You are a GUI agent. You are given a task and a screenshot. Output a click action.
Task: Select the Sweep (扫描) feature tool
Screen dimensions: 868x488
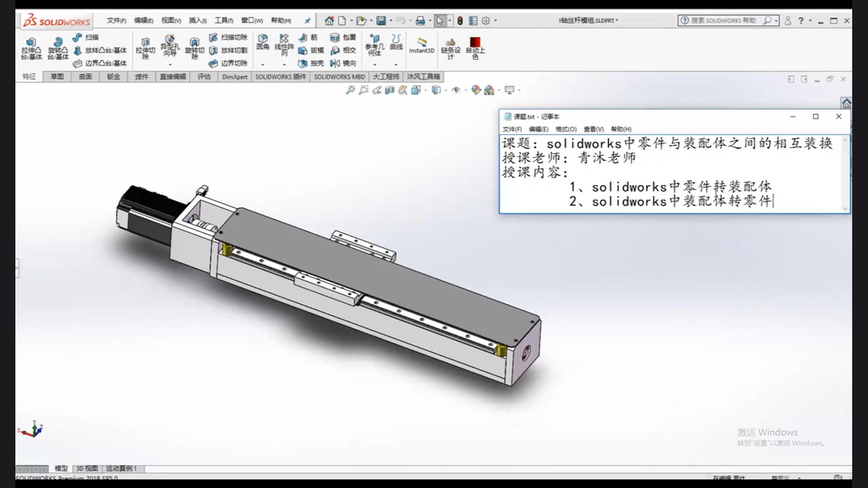click(x=86, y=38)
